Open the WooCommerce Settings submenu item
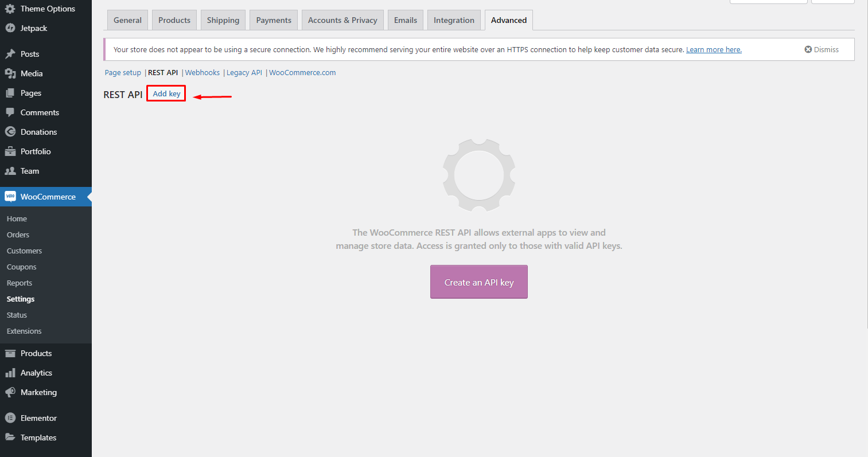The image size is (868, 457). pos(46,299)
